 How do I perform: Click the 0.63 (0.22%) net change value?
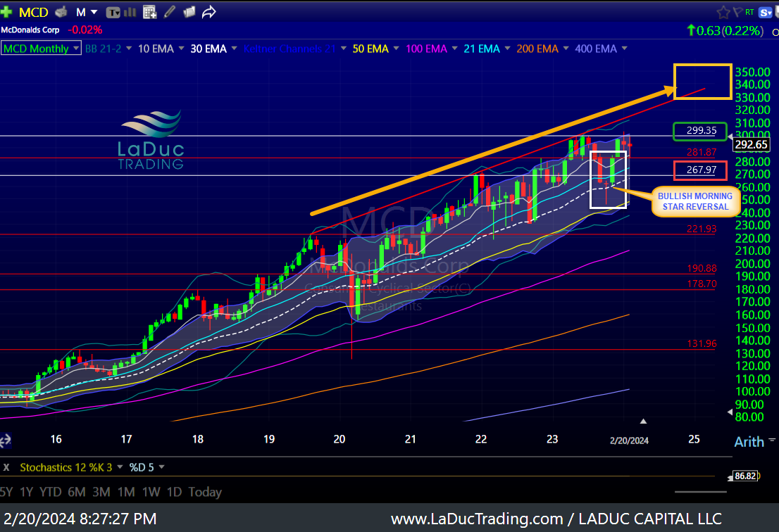click(724, 31)
